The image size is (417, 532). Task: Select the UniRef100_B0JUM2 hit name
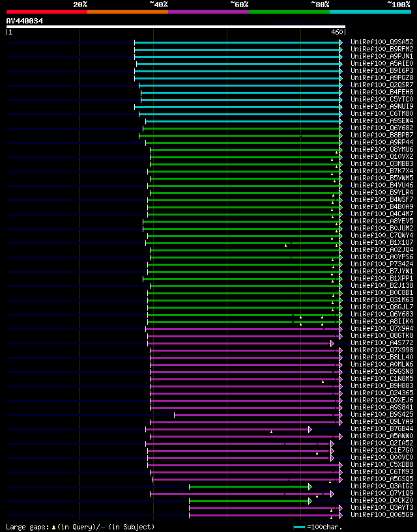[382, 228]
